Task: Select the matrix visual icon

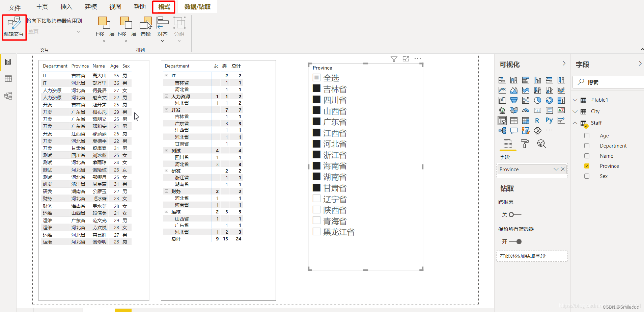Action: 526,121
